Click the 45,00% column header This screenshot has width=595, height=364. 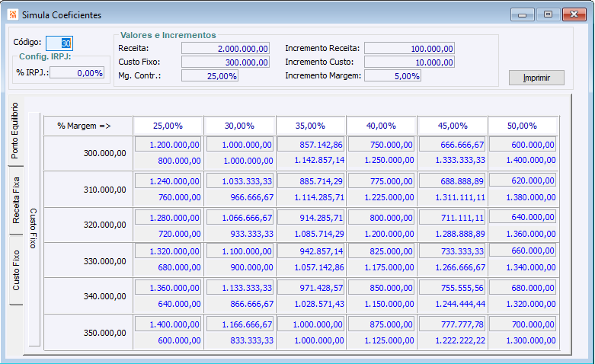click(x=453, y=126)
